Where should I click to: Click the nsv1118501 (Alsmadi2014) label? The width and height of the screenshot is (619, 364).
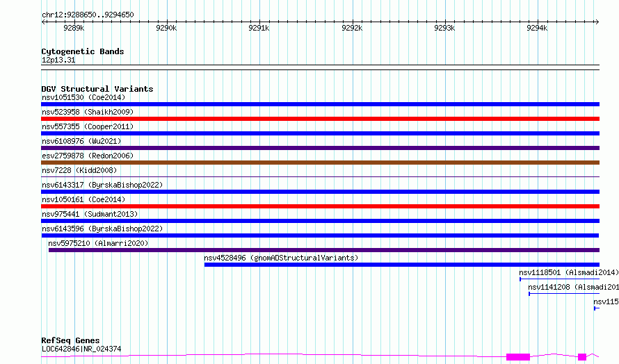point(569,272)
